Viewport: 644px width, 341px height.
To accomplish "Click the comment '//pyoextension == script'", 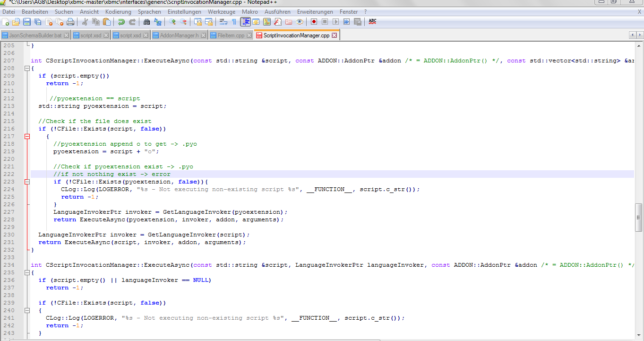I will point(95,98).
